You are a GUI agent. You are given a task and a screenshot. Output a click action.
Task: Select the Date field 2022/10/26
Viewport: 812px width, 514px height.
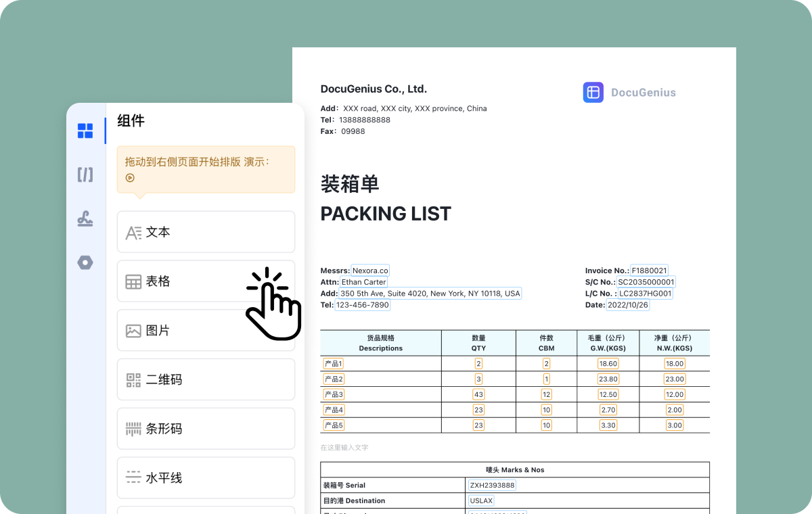[628, 305]
